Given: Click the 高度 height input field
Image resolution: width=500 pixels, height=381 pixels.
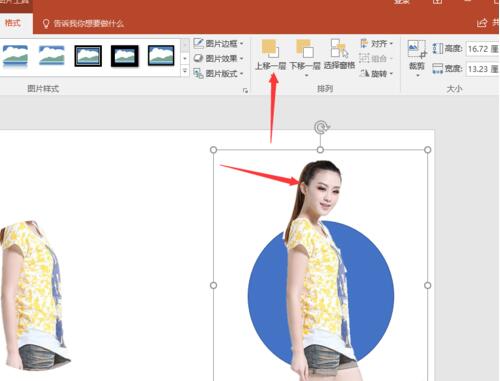Looking at the screenshot, I should (482, 49).
